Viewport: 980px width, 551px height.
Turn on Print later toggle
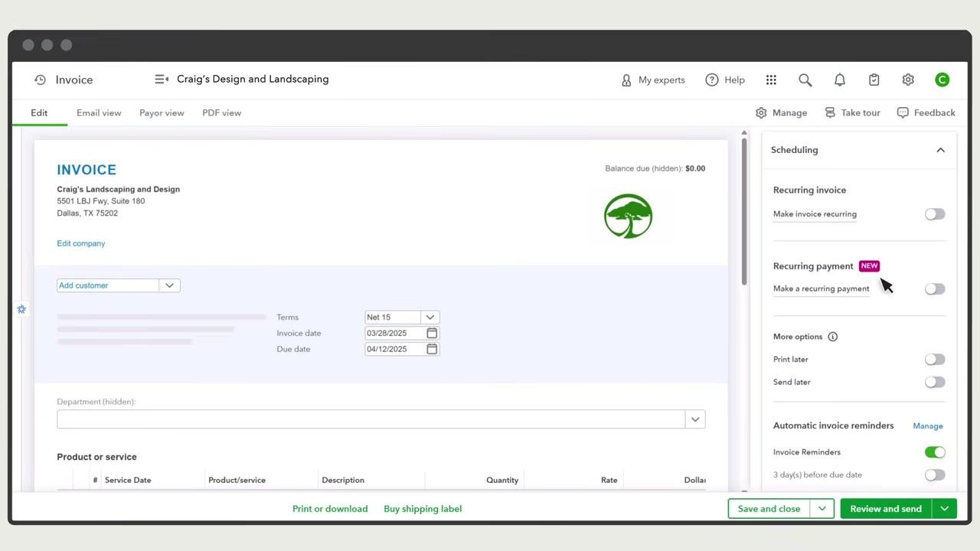tap(935, 359)
